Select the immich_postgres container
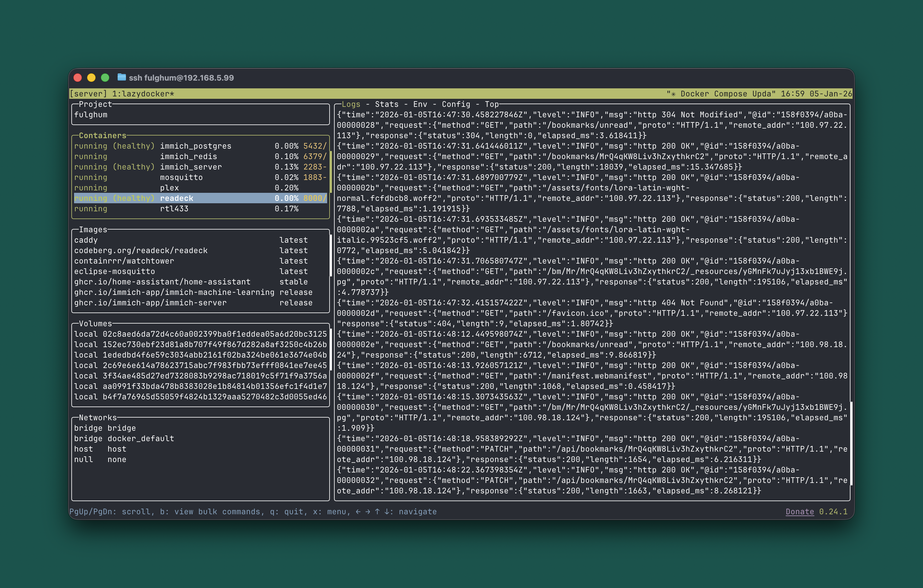 [x=195, y=146]
